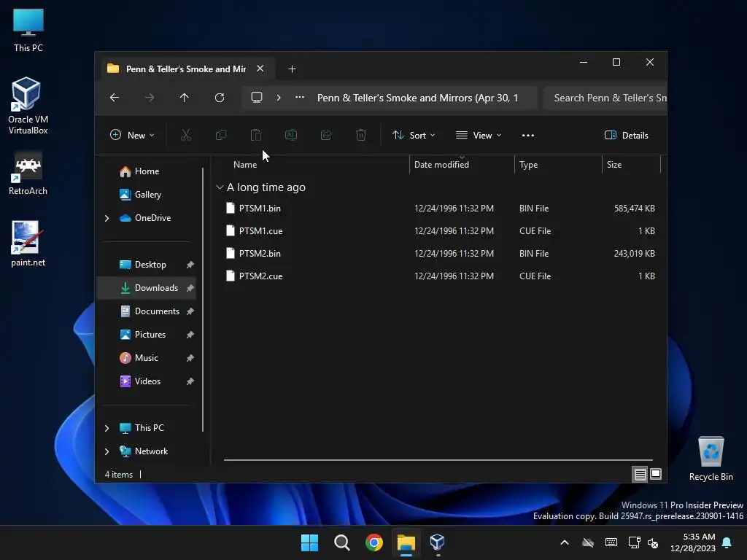Select Home in navigation pane
Viewport: 747px width, 560px height.
coord(147,171)
